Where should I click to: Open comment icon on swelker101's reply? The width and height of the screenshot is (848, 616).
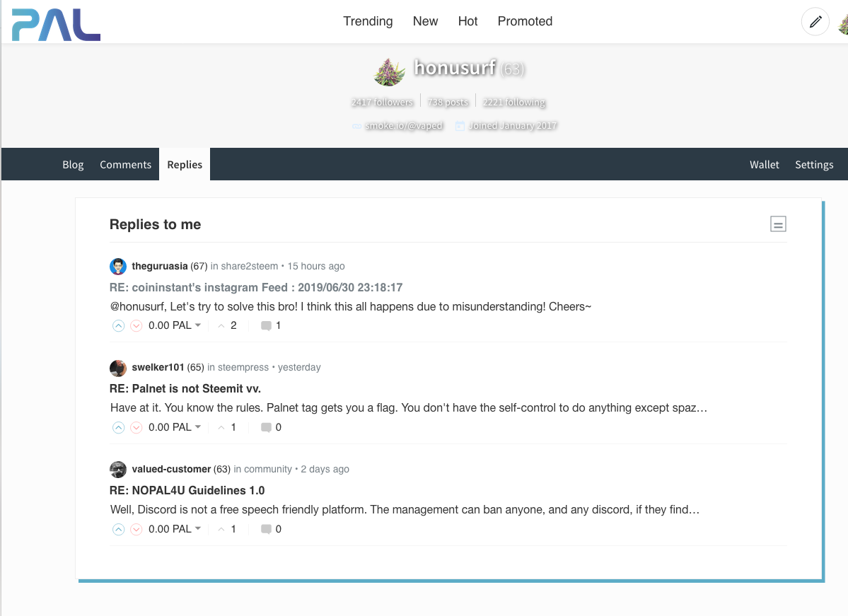click(x=266, y=427)
